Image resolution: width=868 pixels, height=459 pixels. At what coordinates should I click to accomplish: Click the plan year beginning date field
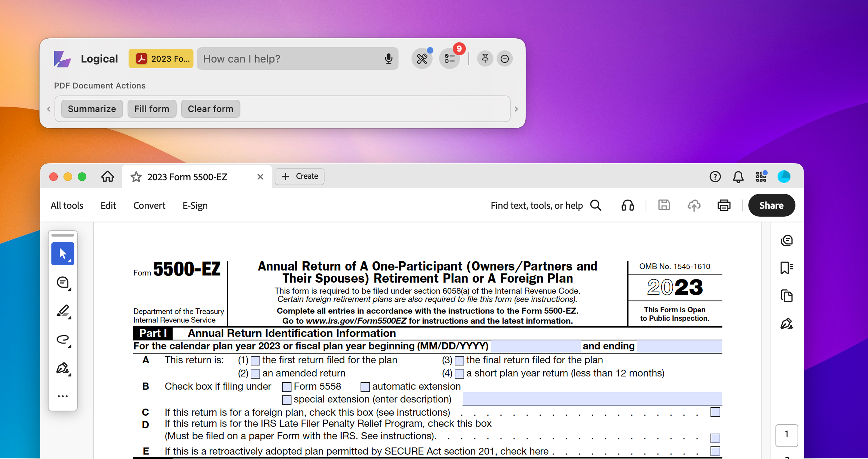click(535, 346)
